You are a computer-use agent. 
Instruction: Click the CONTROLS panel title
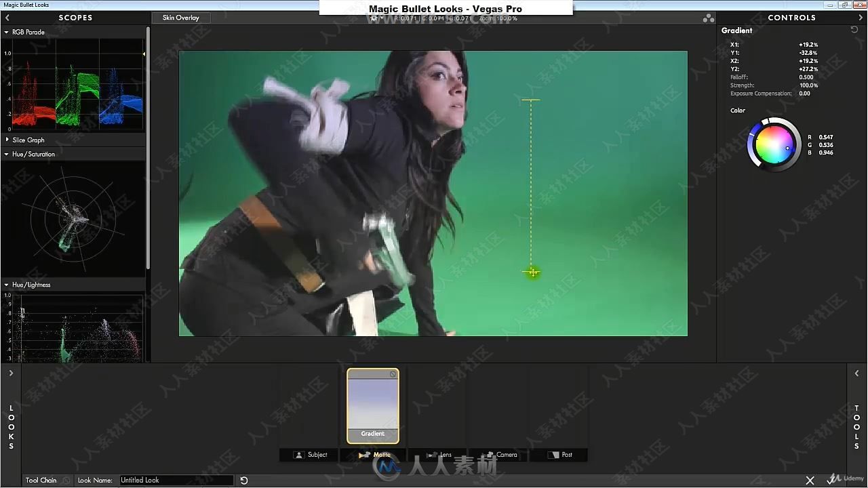click(x=791, y=18)
